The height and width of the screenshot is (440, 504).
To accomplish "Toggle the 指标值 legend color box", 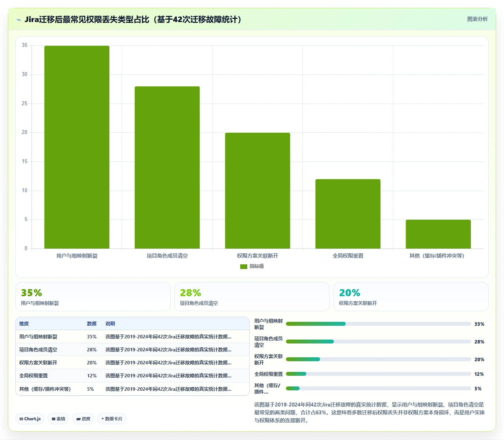I will click(244, 267).
